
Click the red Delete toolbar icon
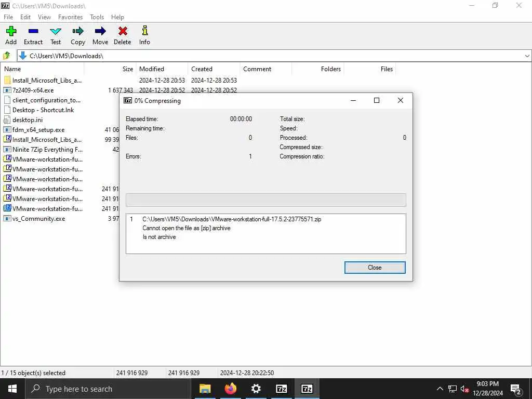pyautogui.click(x=123, y=31)
